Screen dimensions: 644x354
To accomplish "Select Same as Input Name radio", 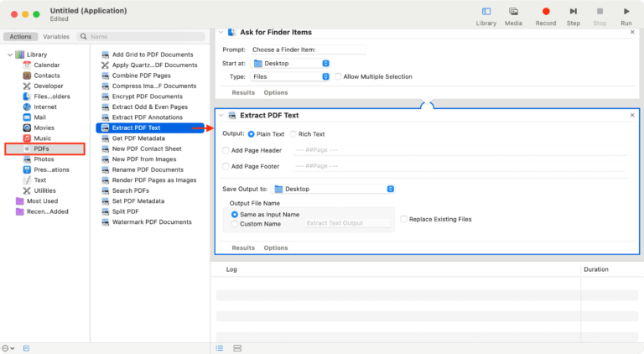I will pyautogui.click(x=235, y=215).
